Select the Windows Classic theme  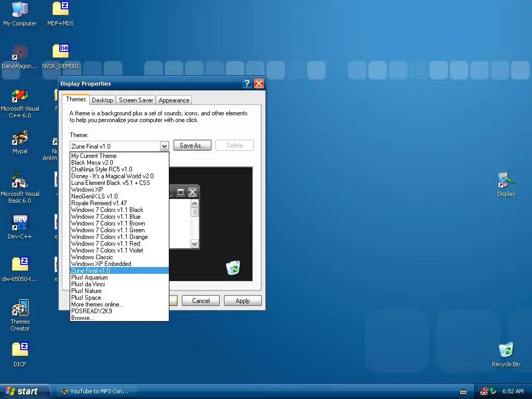click(119, 257)
